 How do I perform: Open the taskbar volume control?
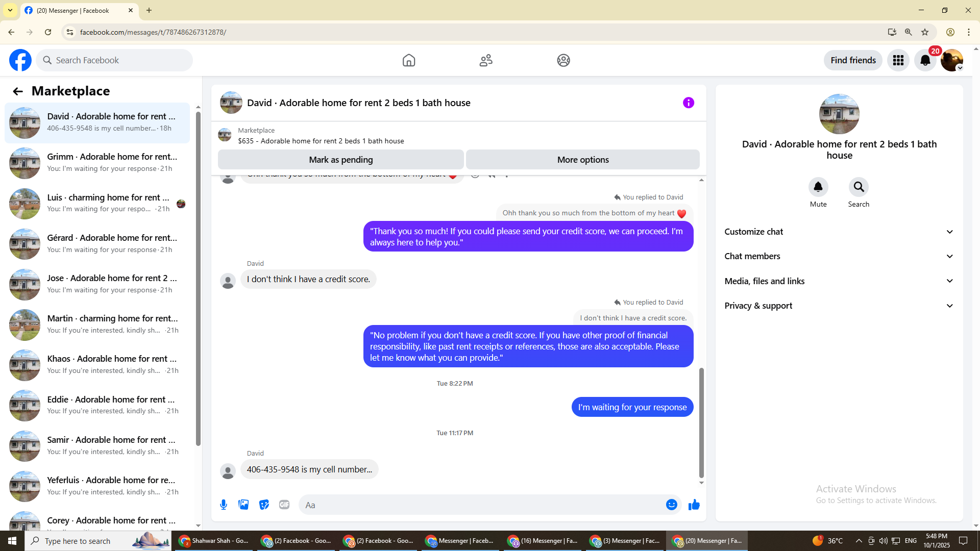tap(883, 541)
